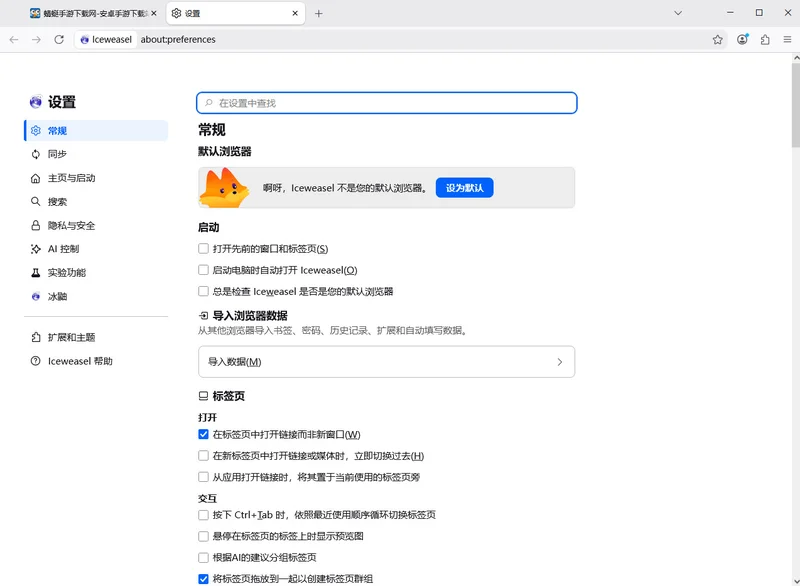
Task: Click the vertical scrollbar thumb
Action: click(795, 105)
